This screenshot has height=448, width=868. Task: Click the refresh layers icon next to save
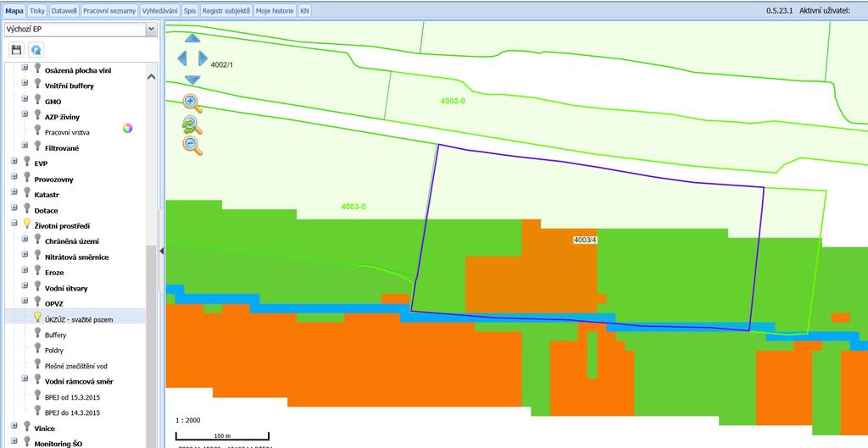click(x=36, y=50)
